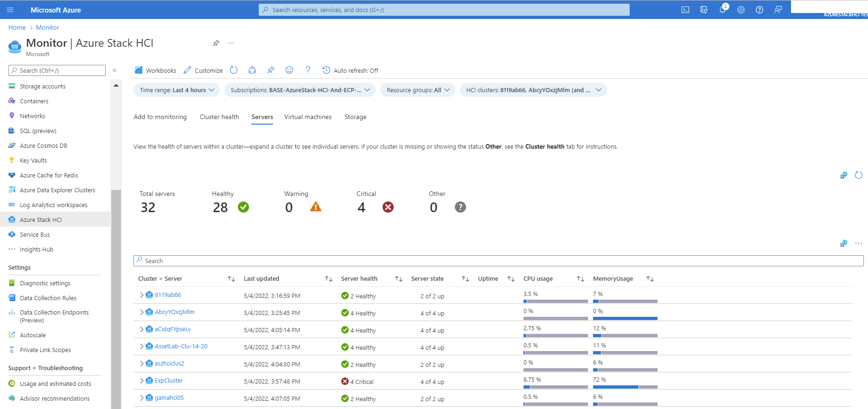Open the top bar Feedback icon
Viewport: 868px width, 409px height.
point(778,10)
